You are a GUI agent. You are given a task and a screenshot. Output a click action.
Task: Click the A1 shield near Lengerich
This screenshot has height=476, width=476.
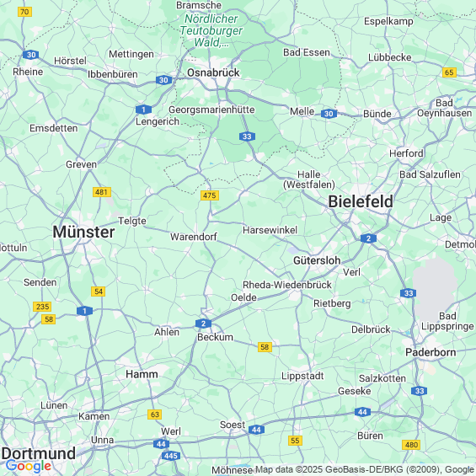pyautogui.click(x=143, y=110)
